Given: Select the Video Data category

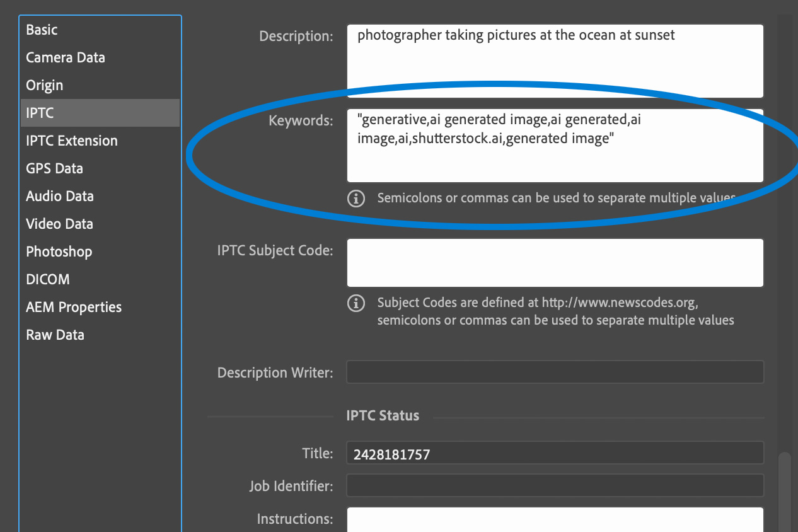Looking at the screenshot, I should coord(59,224).
